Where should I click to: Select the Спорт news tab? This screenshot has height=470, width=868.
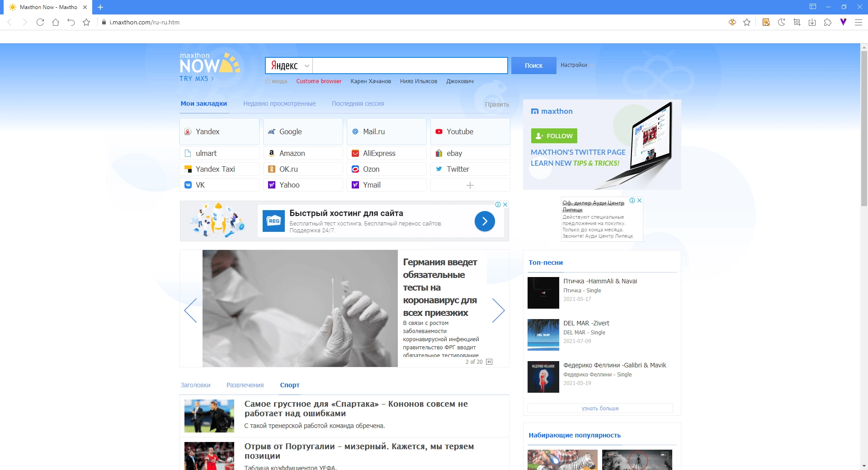pos(289,385)
